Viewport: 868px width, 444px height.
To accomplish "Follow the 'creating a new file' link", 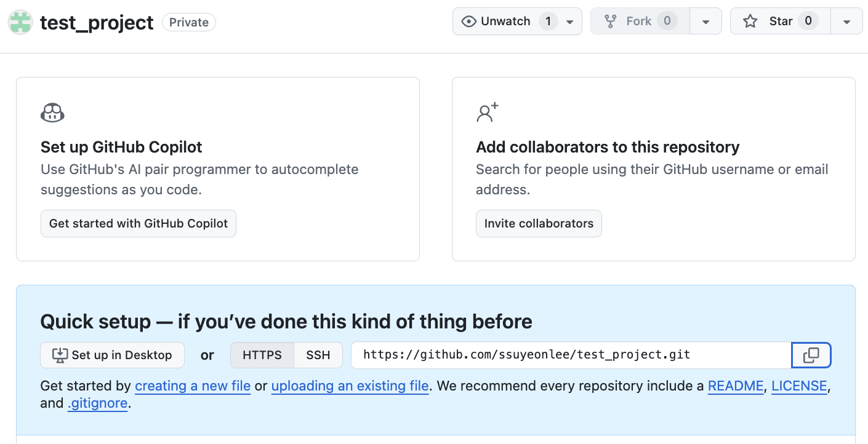I will coord(193,386).
